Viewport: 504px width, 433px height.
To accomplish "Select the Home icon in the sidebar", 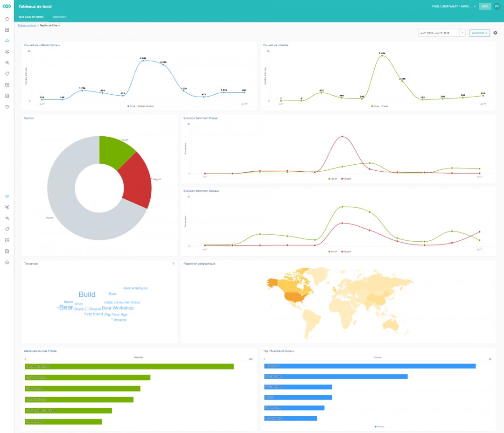I will click(x=7, y=19).
